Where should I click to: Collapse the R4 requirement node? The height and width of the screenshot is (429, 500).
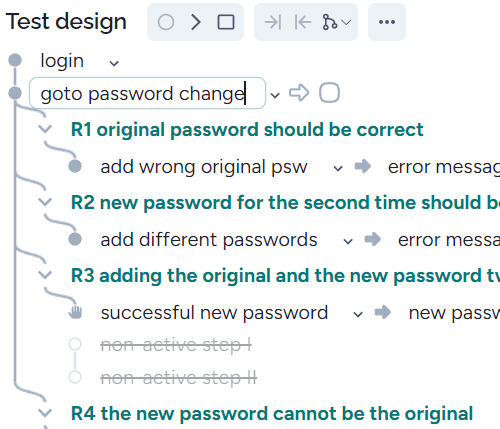coord(45,413)
